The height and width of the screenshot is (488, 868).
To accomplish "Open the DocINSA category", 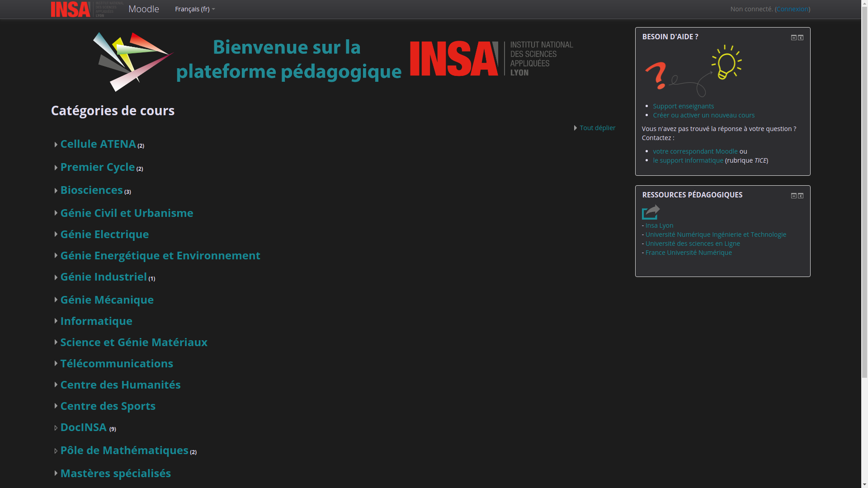I will tap(83, 427).
